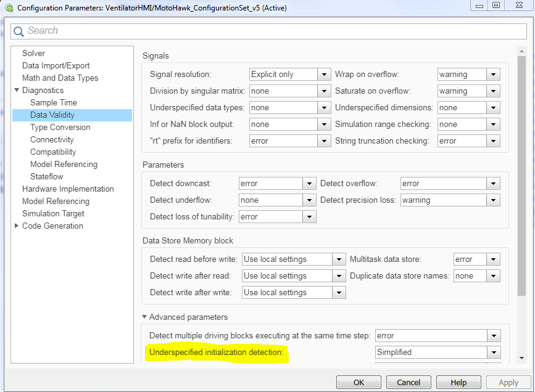Open Math and Data Types pane
This screenshot has height=392, width=535.
[x=60, y=78]
